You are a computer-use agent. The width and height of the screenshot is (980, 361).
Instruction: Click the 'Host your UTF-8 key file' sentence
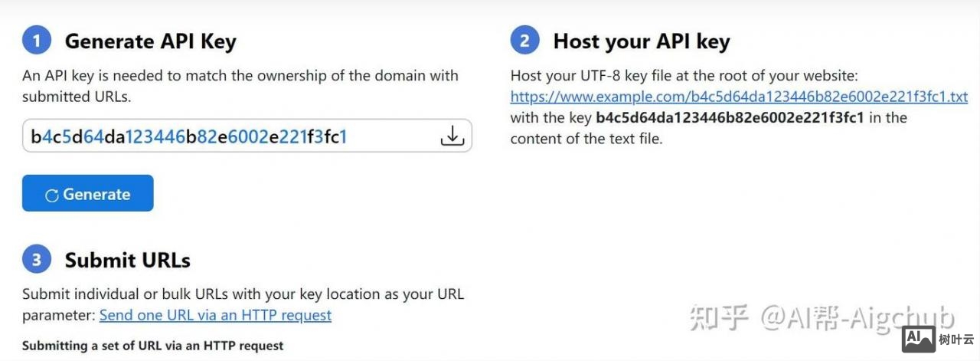click(x=684, y=76)
